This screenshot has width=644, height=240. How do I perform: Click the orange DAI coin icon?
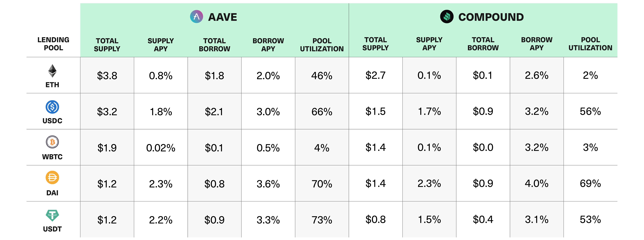[x=52, y=178]
